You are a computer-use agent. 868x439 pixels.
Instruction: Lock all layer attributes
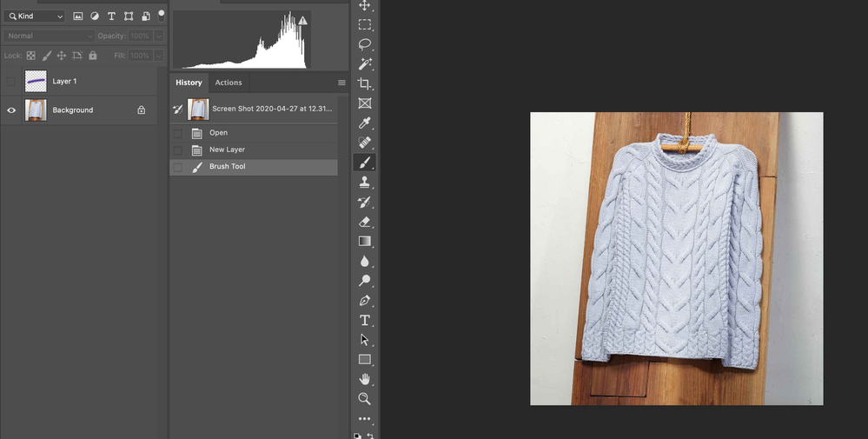coord(92,56)
